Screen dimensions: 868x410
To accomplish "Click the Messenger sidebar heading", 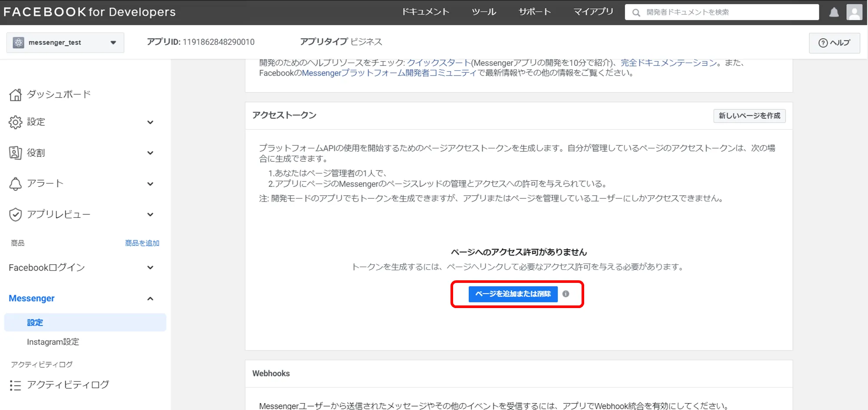I will (32, 298).
